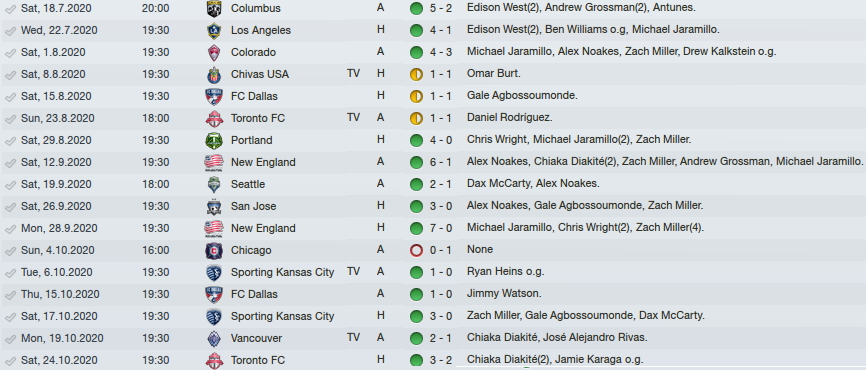
Task: Click the Vancouver Whitecaps crest
Action: 214,338
